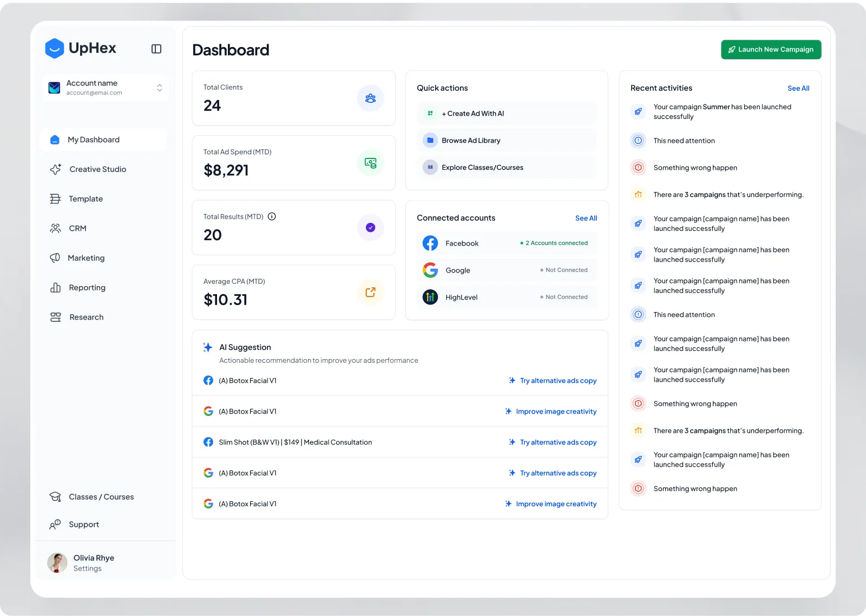This screenshot has width=866, height=616.
Task: Select Explore Classes/Courses quick action
Action: tap(507, 168)
